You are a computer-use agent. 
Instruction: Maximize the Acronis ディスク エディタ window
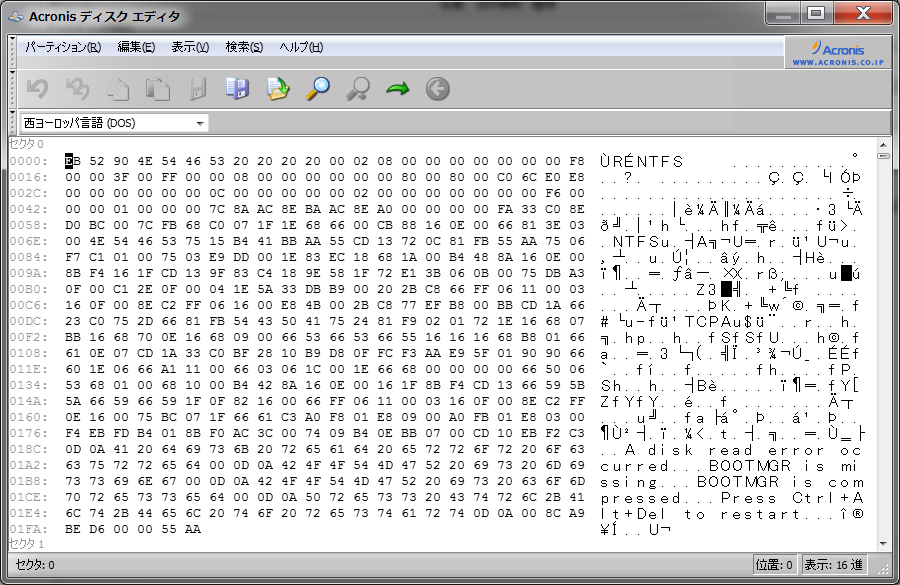816,14
